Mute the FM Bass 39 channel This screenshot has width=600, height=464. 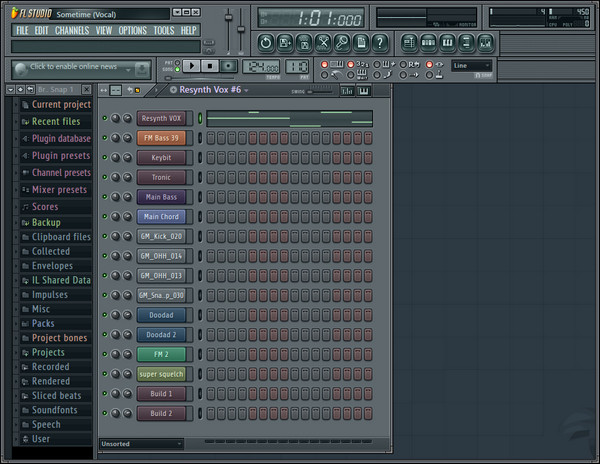[105, 138]
